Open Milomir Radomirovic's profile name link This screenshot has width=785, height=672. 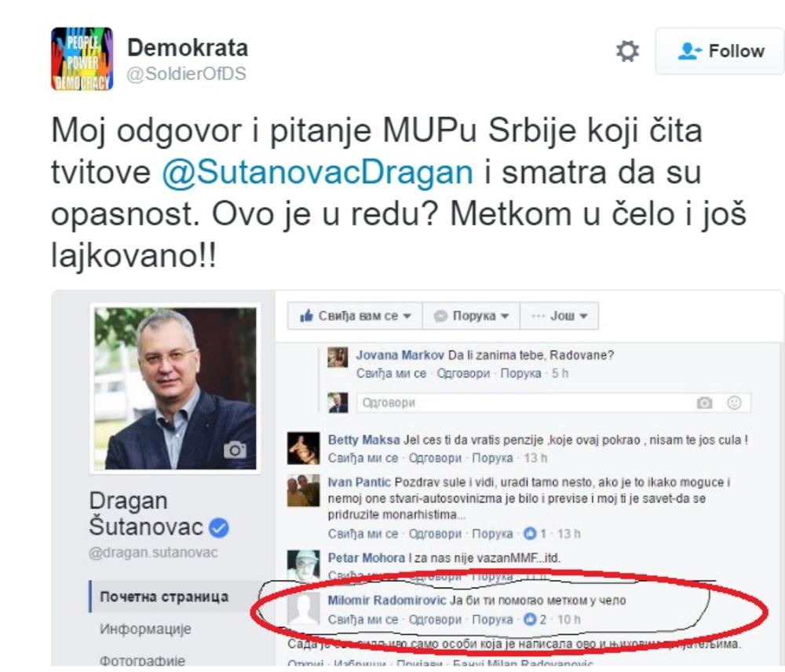[386, 601]
